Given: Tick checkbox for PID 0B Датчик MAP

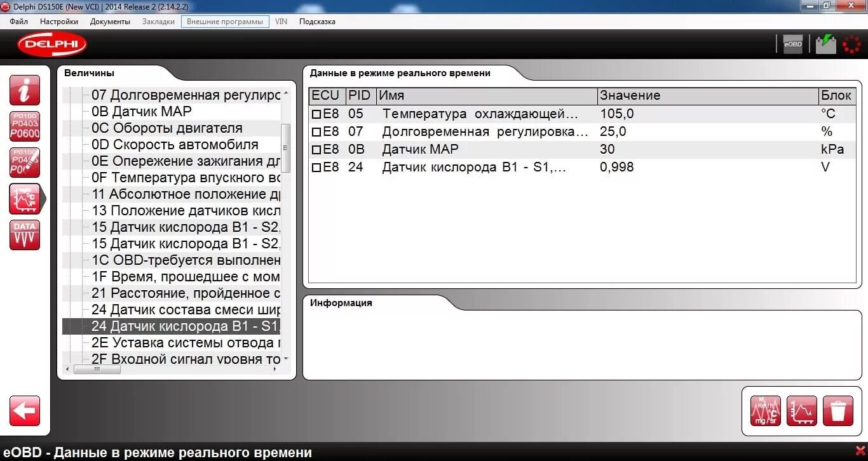Looking at the screenshot, I should pyautogui.click(x=316, y=150).
